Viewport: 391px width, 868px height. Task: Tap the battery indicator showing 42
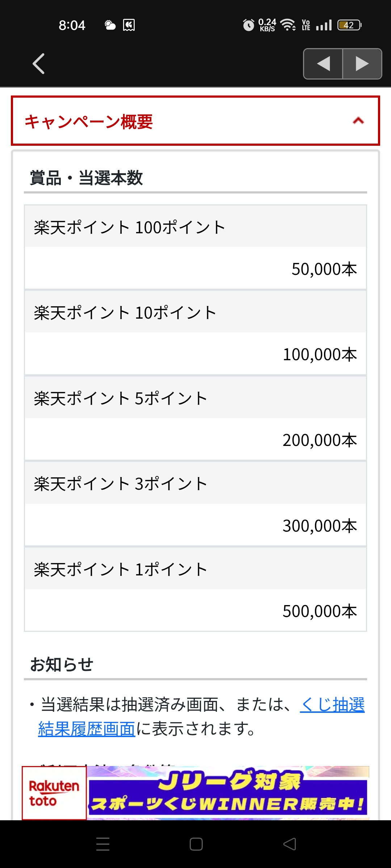[349, 25]
